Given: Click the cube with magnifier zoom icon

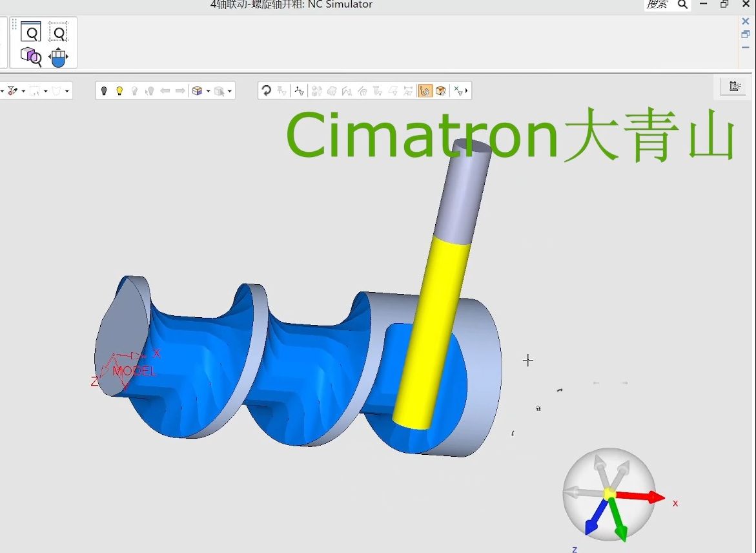Looking at the screenshot, I should pos(30,57).
